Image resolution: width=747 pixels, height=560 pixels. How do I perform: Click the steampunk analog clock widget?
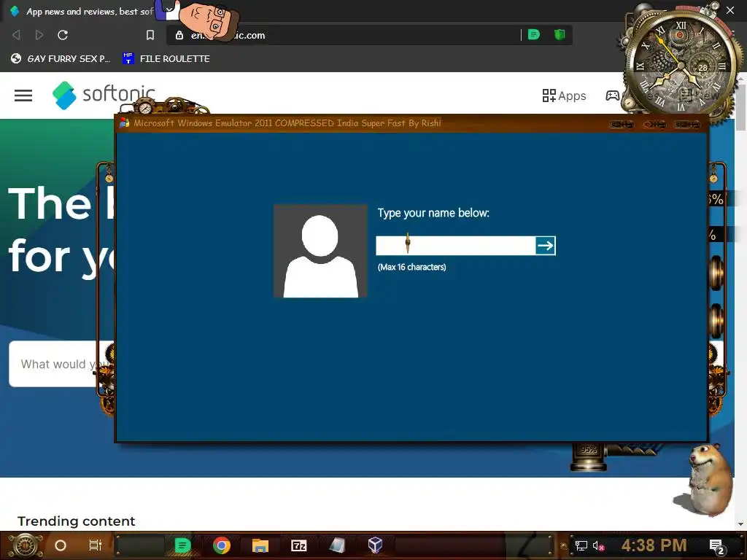tap(681, 64)
